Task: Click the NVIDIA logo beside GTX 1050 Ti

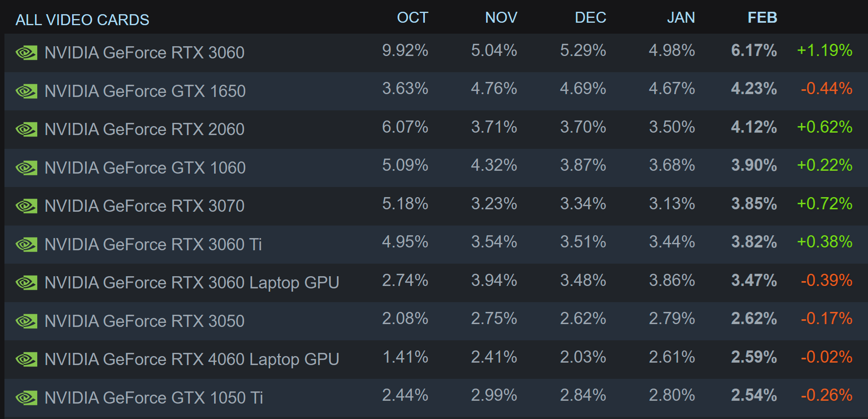Action: (26, 398)
